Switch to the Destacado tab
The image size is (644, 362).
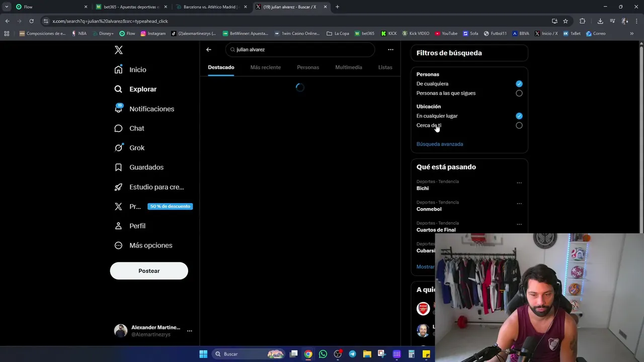(x=221, y=67)
